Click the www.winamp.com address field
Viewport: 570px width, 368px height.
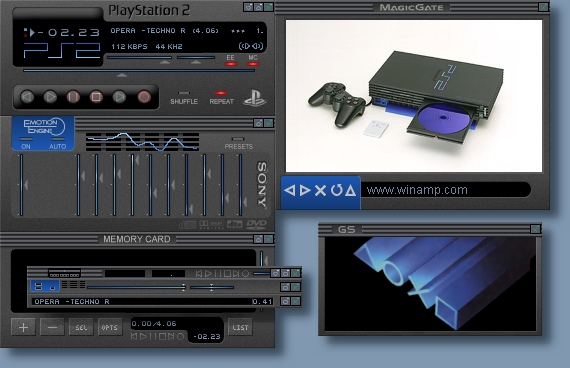pyautogui.click(x=446, y=190)
